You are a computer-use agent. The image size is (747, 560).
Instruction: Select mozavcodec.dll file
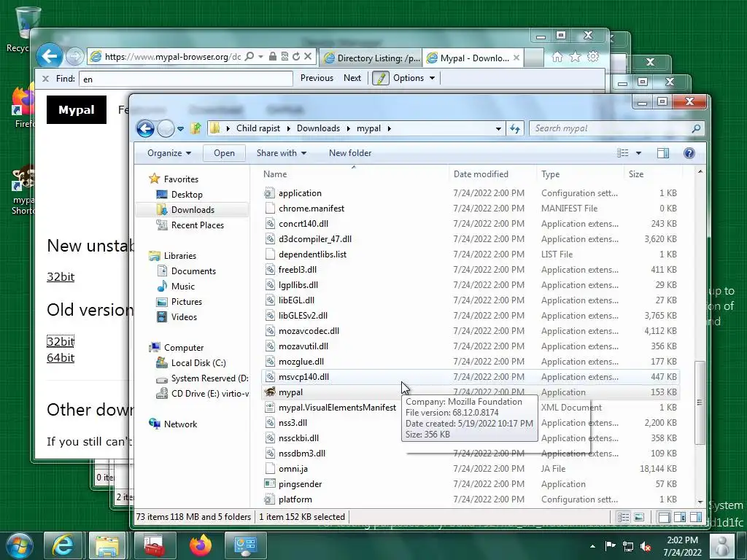coord(309,330)
